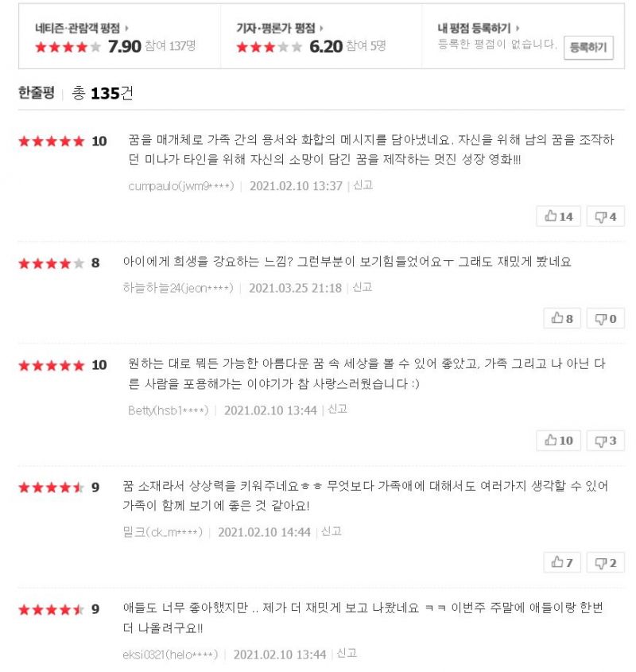This screenshot has width=636, height=672.
Task: Dislike Betty's review with 3 dislikes
Action: click(605, 440)
